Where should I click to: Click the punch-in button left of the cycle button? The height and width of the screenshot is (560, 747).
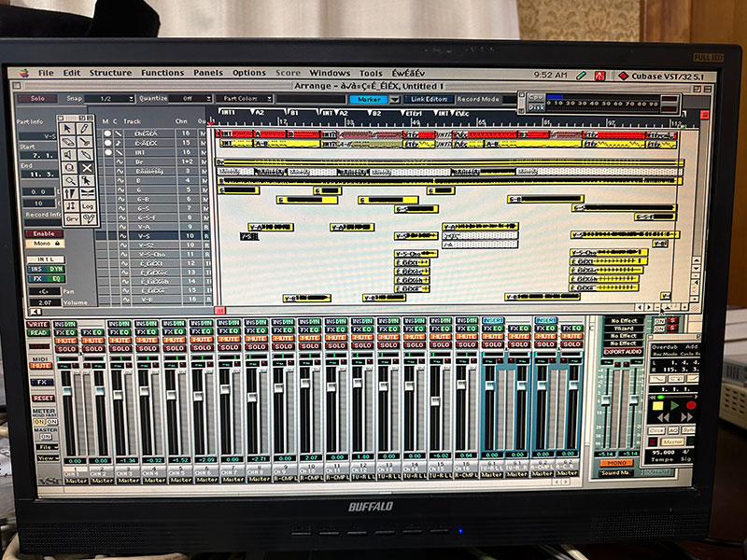[657, 379]
